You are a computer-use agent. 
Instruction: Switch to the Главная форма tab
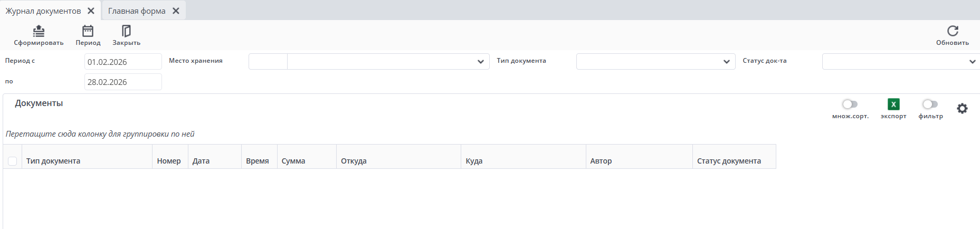tap(137, 11)
